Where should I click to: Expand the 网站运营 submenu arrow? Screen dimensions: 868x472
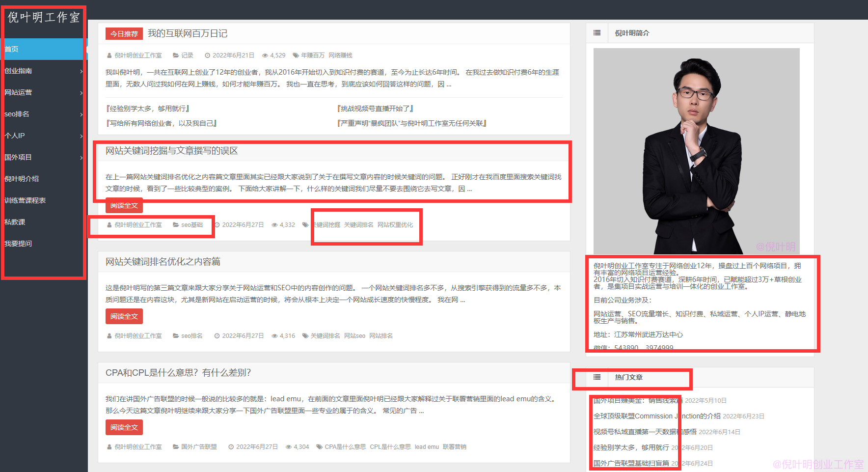[x=81, y=93]
